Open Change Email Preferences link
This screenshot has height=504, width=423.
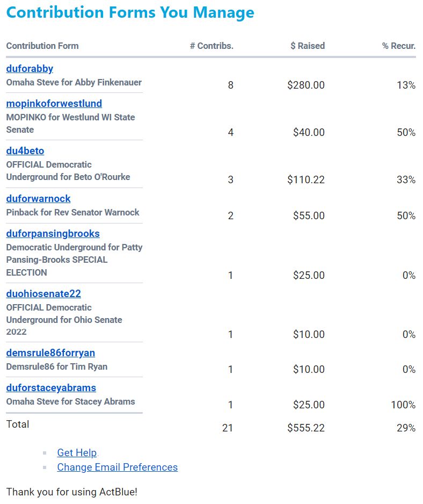(117, 467)
